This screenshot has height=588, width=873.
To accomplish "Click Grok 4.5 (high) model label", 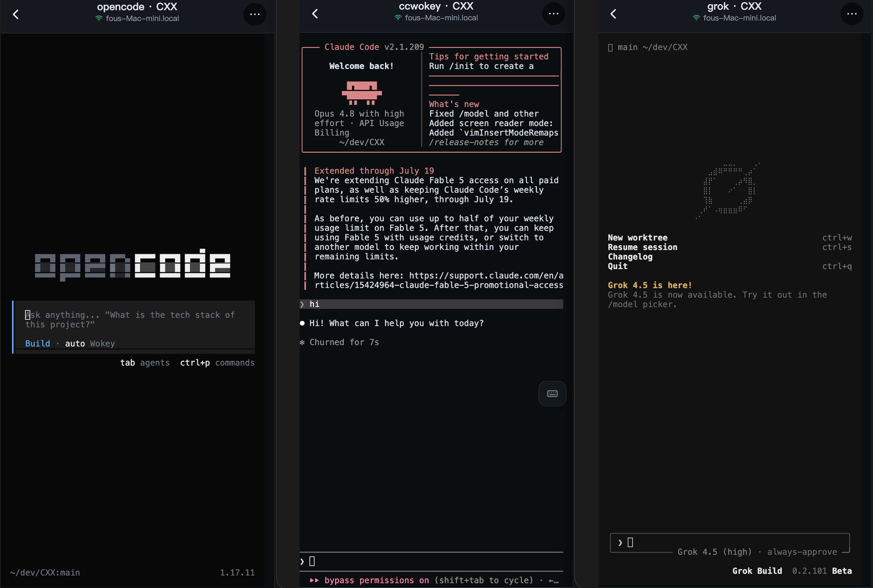I will pyautogui.click(x=715, y=552).
